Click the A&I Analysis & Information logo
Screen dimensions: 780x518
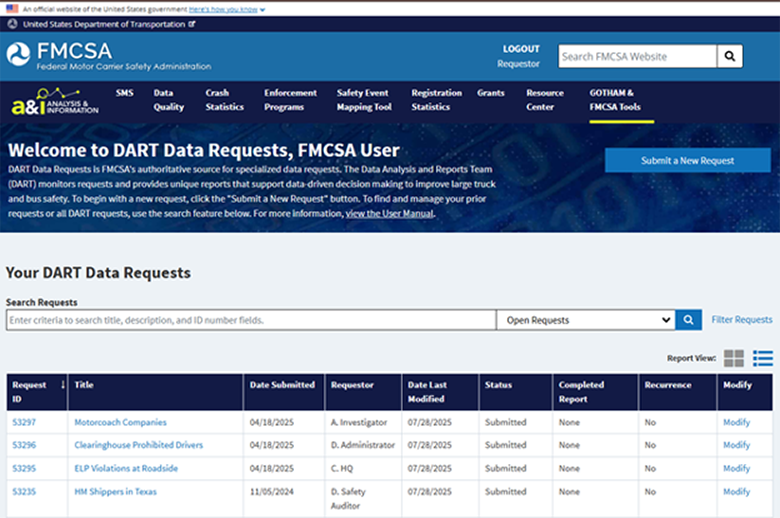coord(55,101)
